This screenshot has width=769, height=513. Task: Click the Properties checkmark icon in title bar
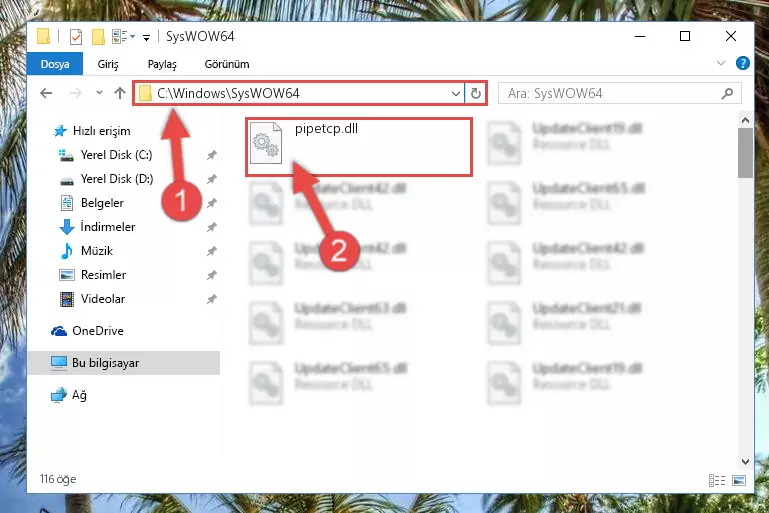tap(76, 37)
